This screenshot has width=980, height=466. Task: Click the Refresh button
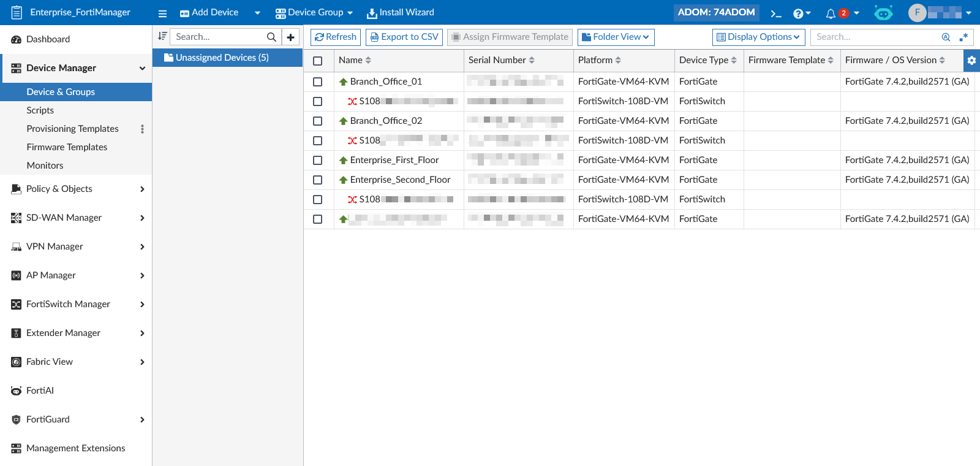click(336, 37)
